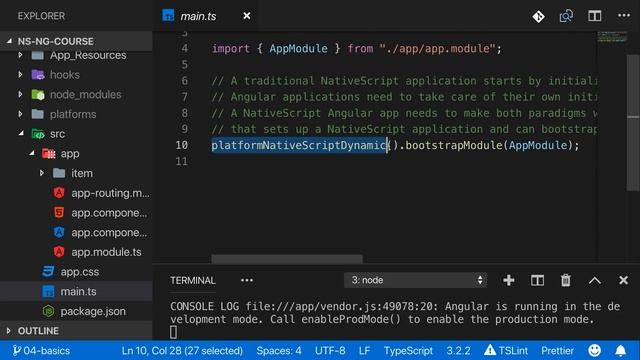Collapse the app folder arrow
The image size is (640, 360).
coord(32,153)
